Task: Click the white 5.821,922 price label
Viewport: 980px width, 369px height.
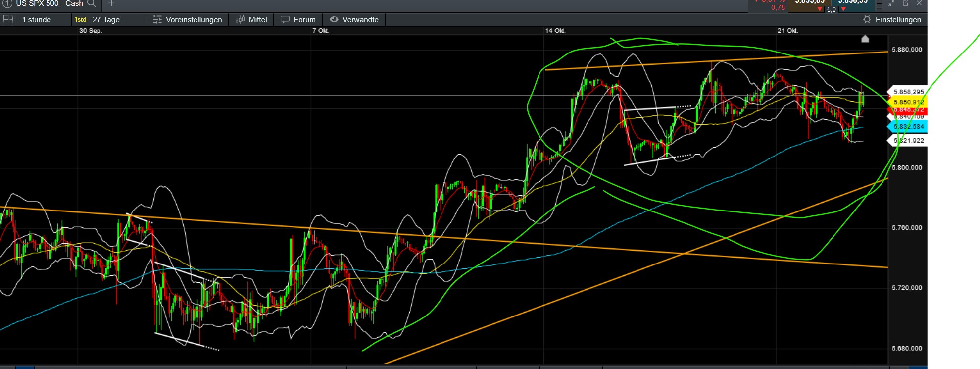Action: click(908, 140)
